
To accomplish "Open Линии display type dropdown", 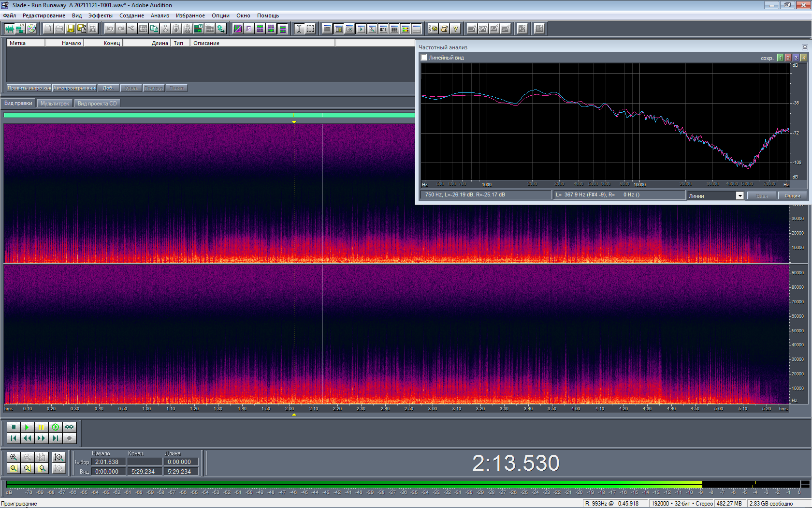I will (739, 195).
